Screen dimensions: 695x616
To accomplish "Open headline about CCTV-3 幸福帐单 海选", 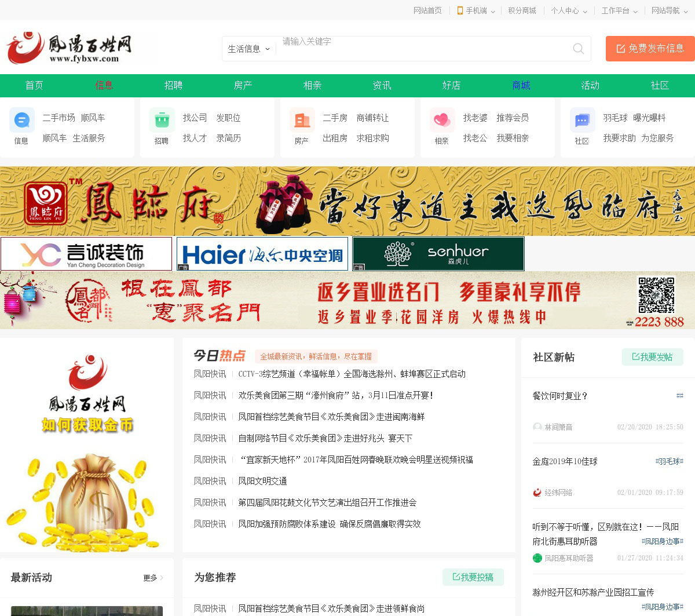I will [352, 374].
